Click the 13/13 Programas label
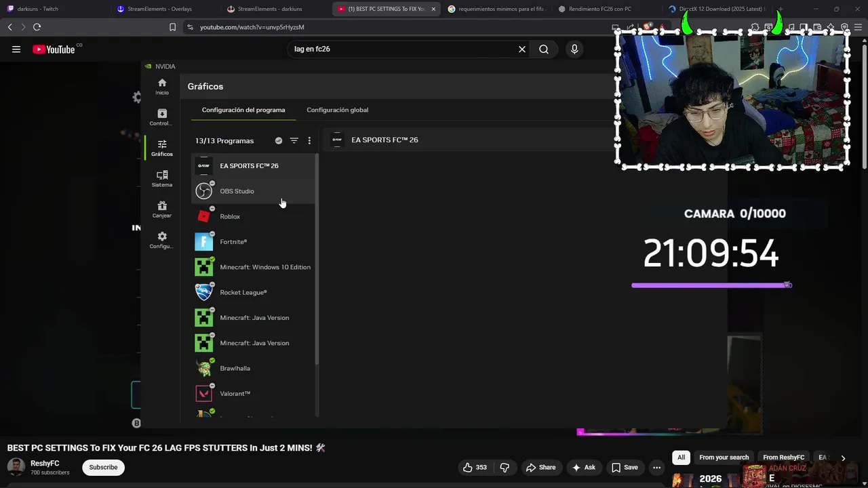The height and width of the screenshot is (488, 868). coord(224,141)
